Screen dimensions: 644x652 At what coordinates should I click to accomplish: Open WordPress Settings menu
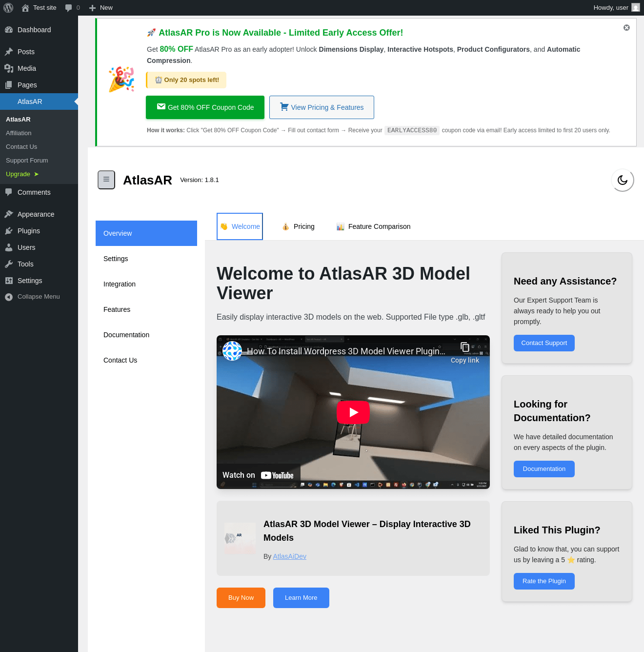point(39,281)
